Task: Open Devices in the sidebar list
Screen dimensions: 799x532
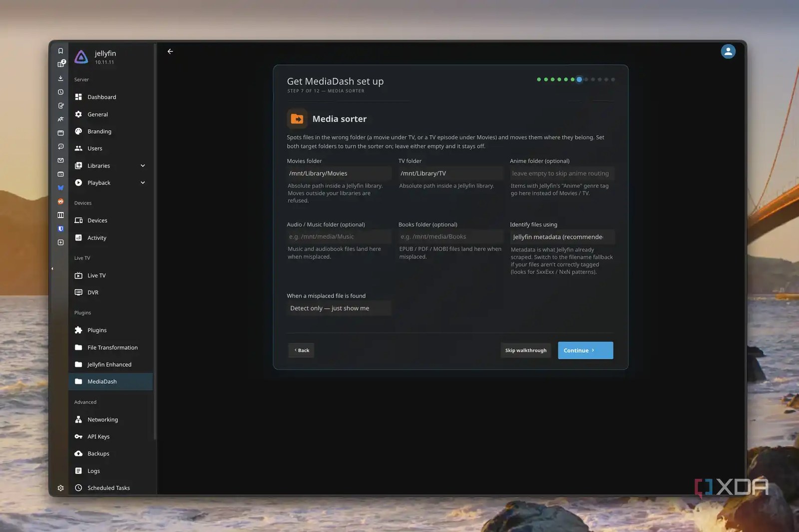Action: 111,221
